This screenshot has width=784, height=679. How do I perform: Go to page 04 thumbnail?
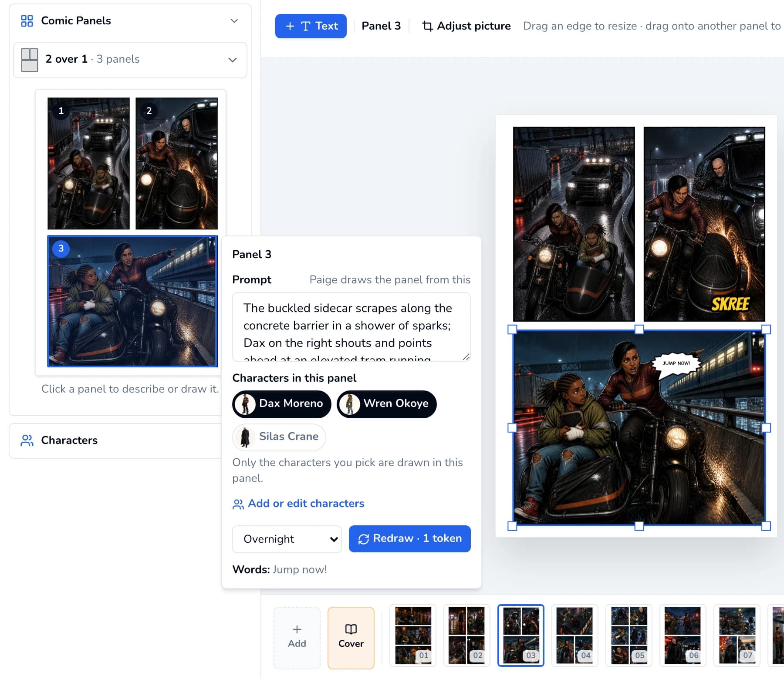(575, 635)
